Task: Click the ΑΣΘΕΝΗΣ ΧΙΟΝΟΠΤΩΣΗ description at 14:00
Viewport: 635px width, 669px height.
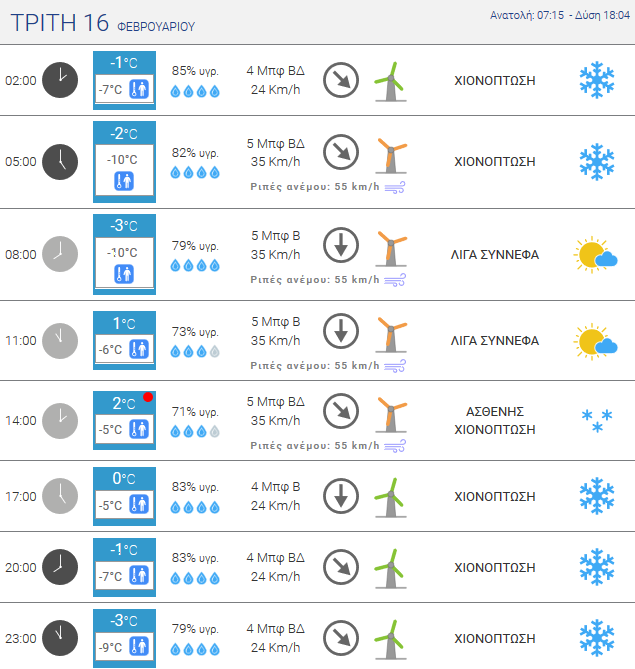Action: click(x=495, y=420)
